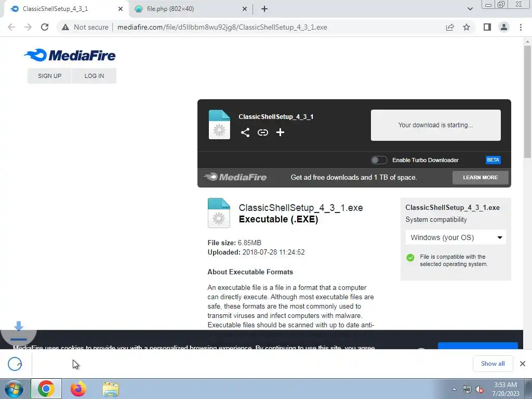Open the tab search chevron

tap(470, 9)
